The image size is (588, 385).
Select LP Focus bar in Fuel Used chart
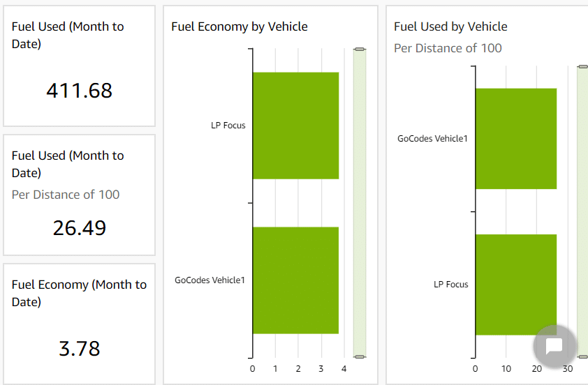pos(515,285)
